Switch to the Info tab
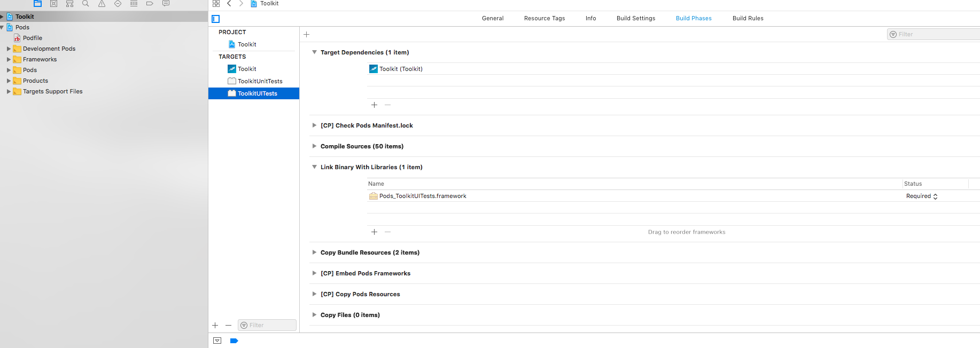This screenshot has width=980, height=348. (x=590, y=18)
